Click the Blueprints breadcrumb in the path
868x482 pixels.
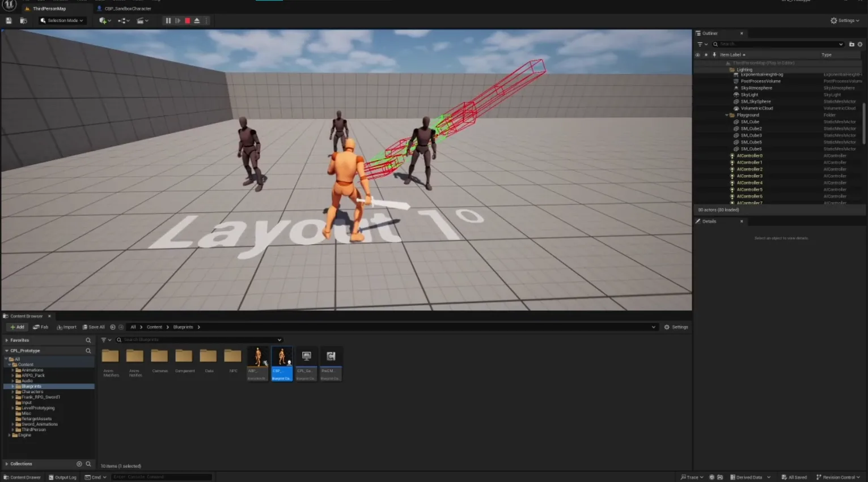183,327
